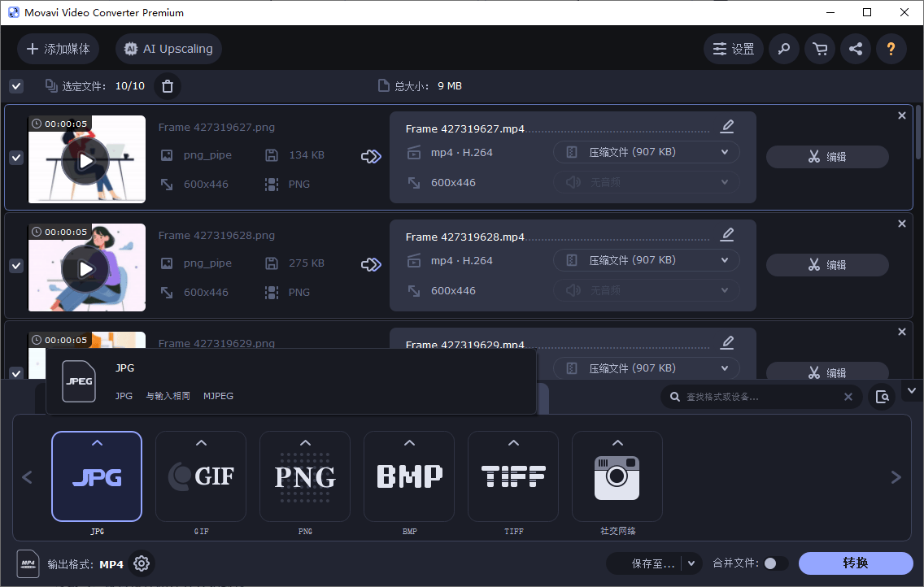Screen dimensions: 924x587
Task: Open the shopping cart icon
Action: (x=820, y=49)
